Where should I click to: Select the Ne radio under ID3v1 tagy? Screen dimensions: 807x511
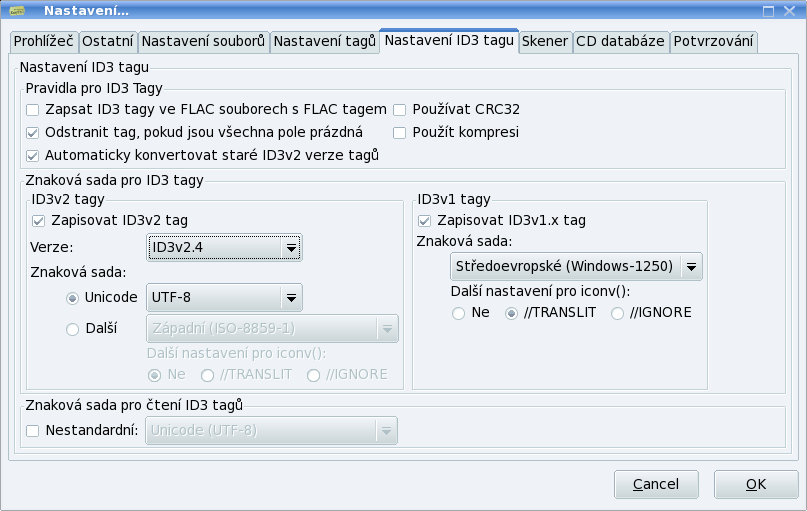459,313
